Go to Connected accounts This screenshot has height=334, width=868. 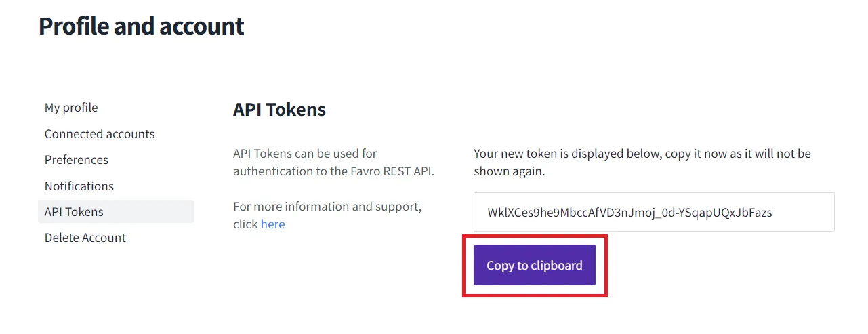pos(100,134)
